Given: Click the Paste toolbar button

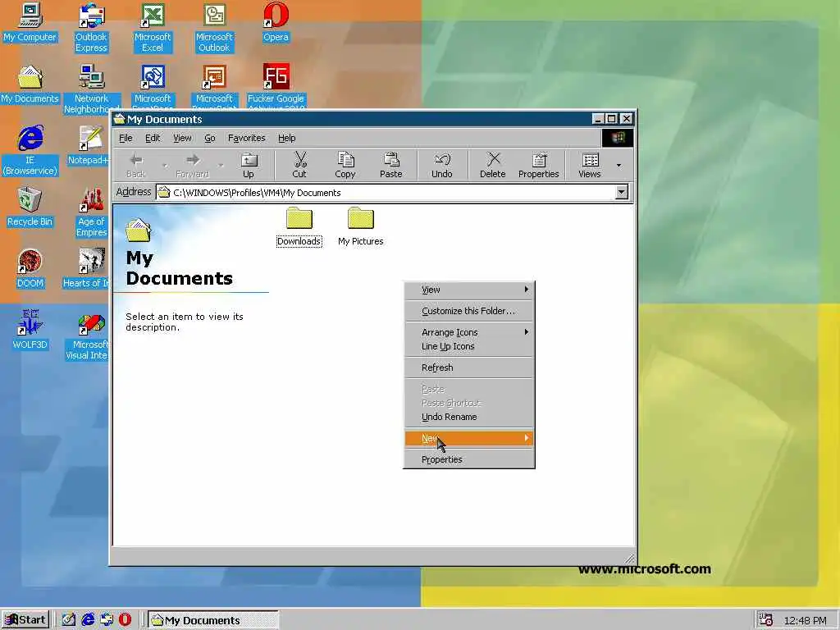Looking at the screenshot, I should point(391,165).
